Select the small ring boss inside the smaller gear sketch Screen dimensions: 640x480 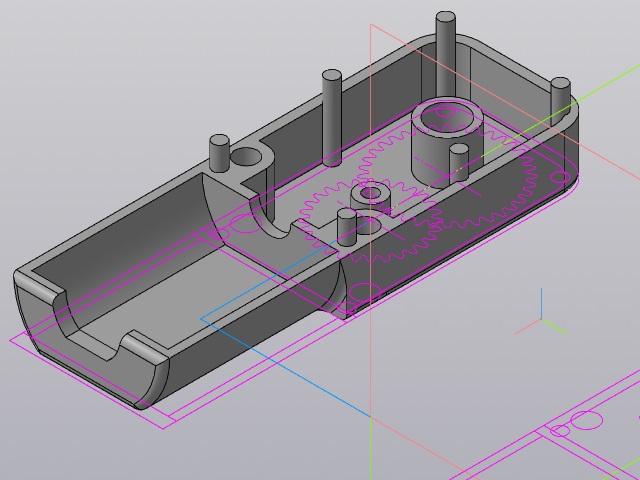369,198
